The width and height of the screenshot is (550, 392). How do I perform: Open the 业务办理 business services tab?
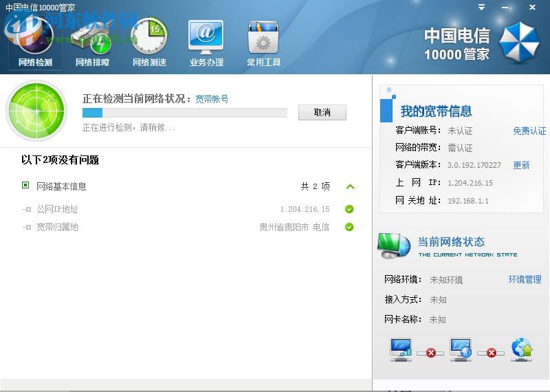[x=206, y=43]
